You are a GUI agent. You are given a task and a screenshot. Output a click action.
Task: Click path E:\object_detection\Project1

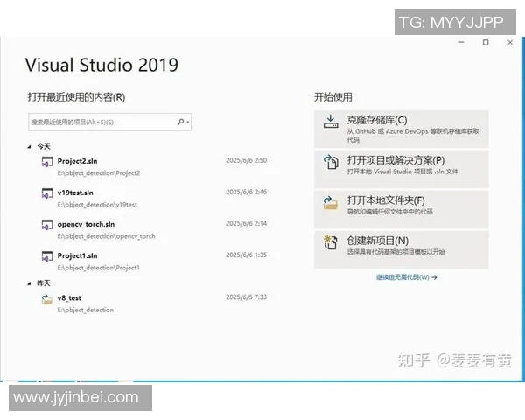[98, 268]
